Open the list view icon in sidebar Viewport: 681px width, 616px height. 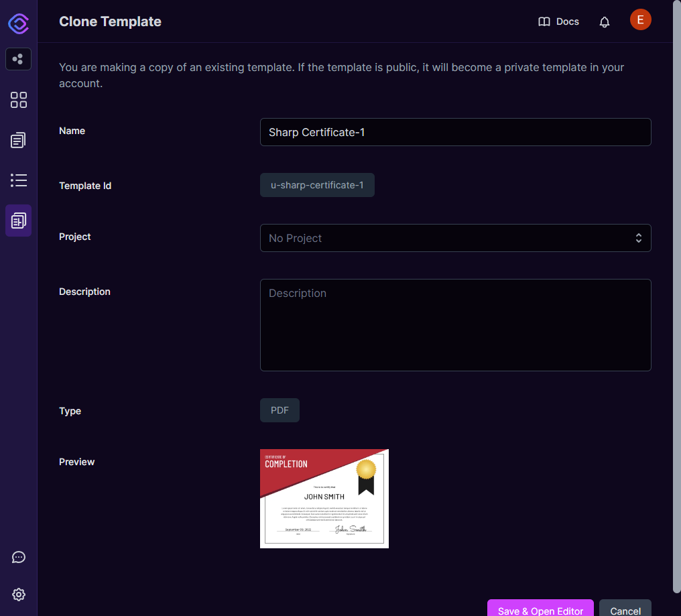pos(18,180)
